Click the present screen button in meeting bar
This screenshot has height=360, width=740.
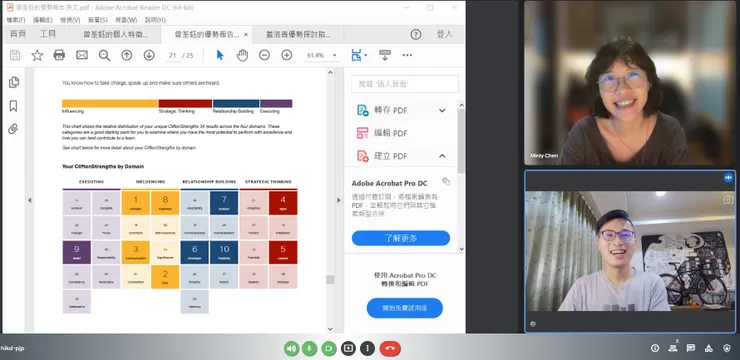348,348
